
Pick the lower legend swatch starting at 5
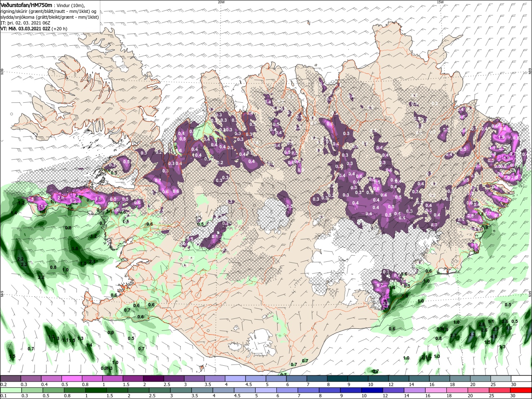[266, 390]
